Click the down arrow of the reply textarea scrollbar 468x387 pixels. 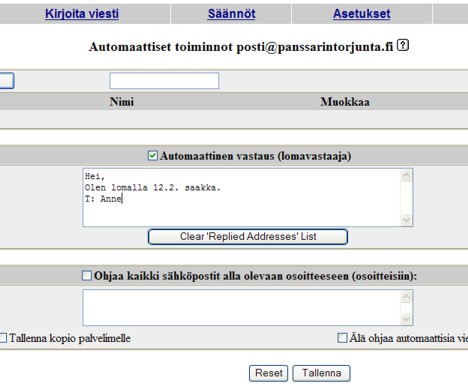pyautogui.click(x=406, y=220)
